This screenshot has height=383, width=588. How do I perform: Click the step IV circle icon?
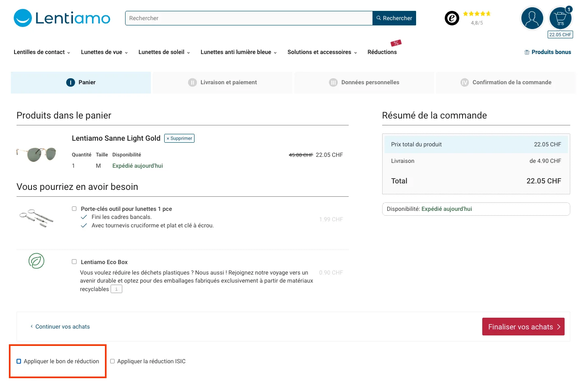pos(465,82)
